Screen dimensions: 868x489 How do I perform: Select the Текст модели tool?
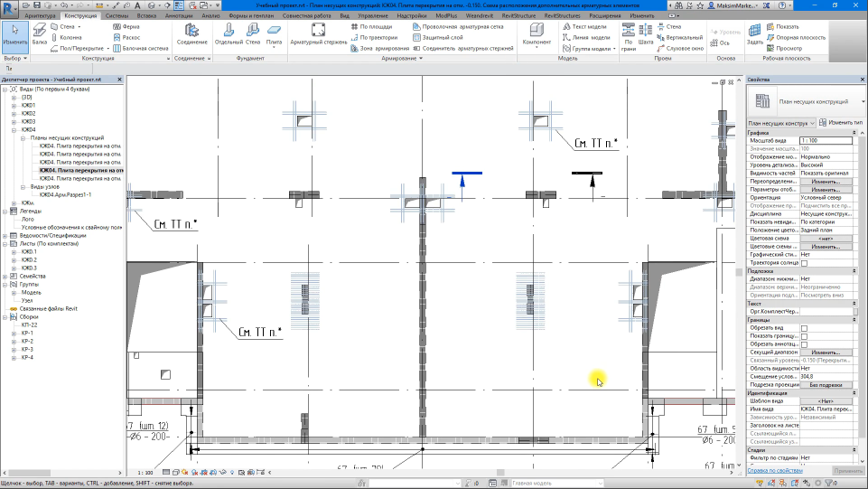click(584, 26)
